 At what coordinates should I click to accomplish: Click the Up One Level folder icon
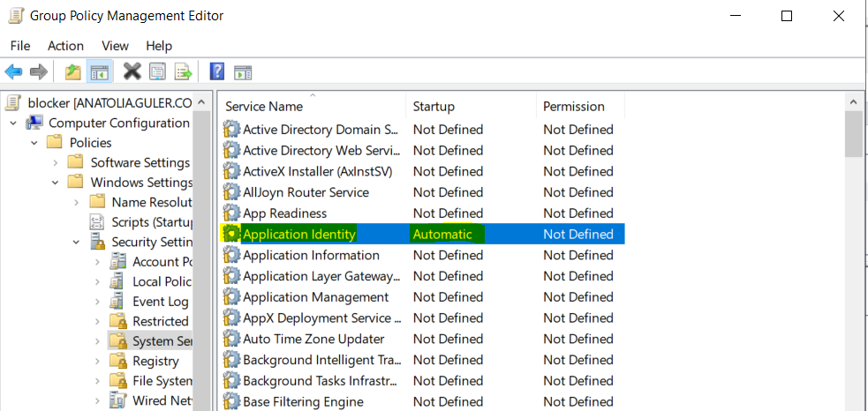pyautogui.click(x=73, y=72)
